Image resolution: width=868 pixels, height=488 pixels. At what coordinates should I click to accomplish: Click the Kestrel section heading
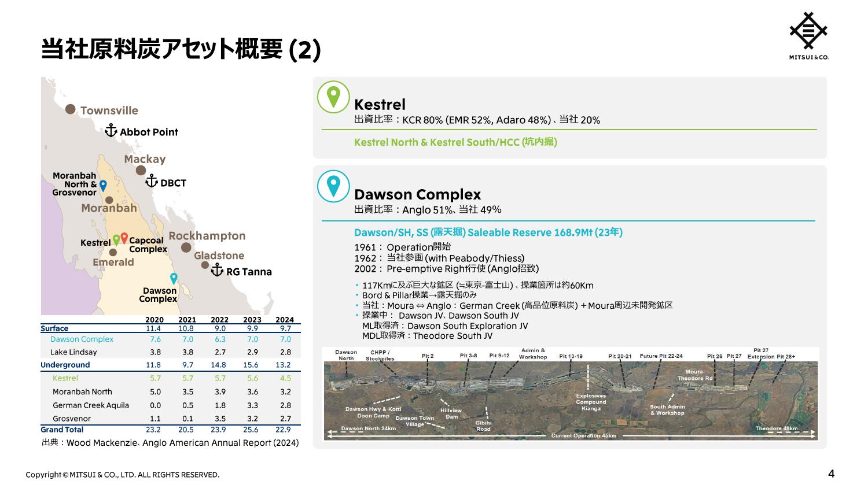pyautogui.click(x=380, y=105)
